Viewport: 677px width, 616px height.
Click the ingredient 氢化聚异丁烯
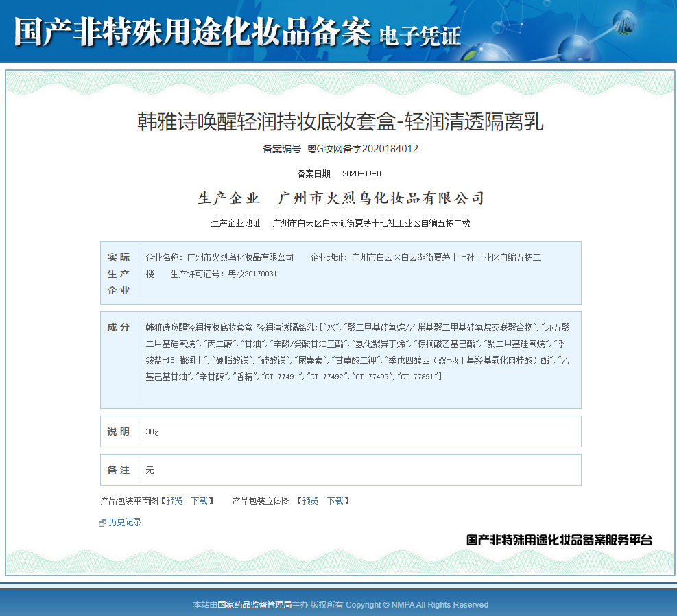click(x=381, y=344)
